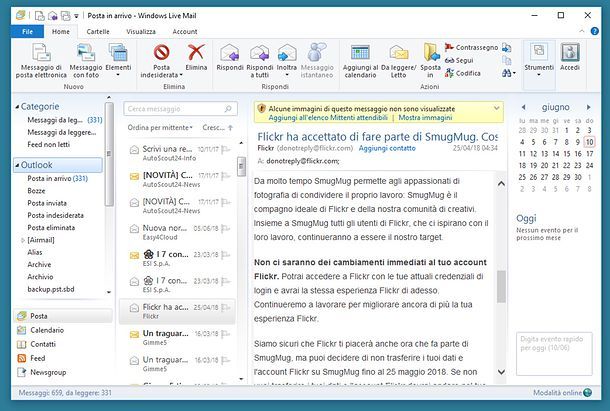Toggle flag on Flickr ha ac... message
610x411 pixels.
pyautogui.click(x=226, y=307)
